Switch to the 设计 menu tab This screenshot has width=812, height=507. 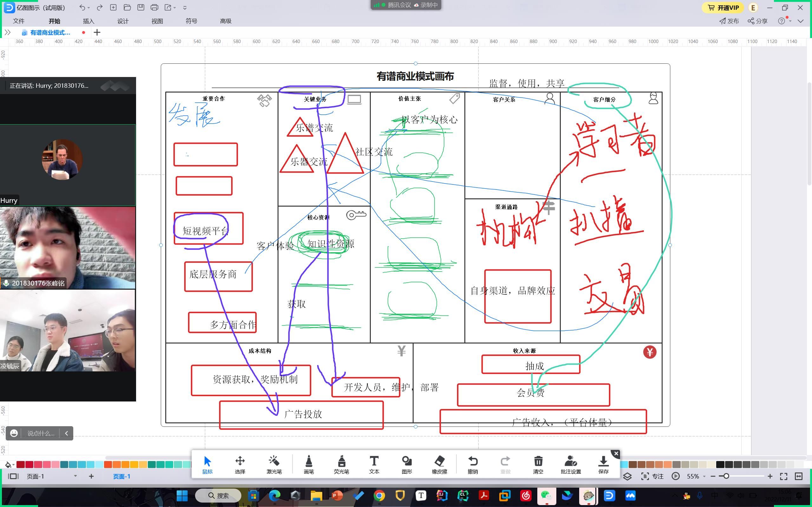click(123, 21)
